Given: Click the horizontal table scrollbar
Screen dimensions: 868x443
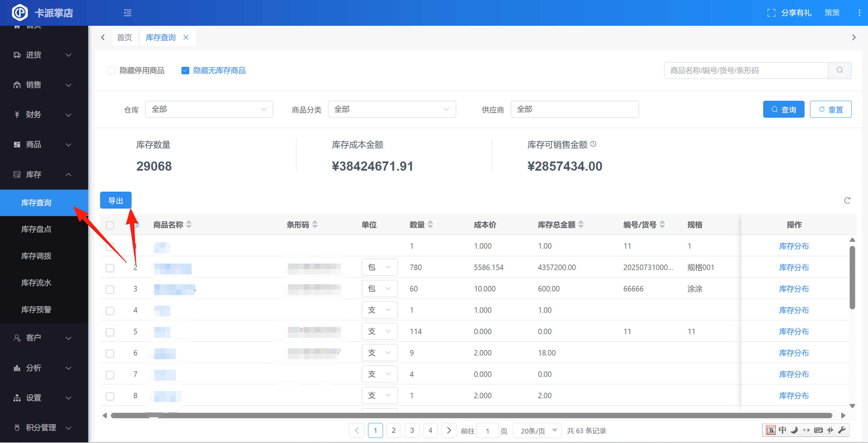Looking at the screenshot, I should [471, 416].
